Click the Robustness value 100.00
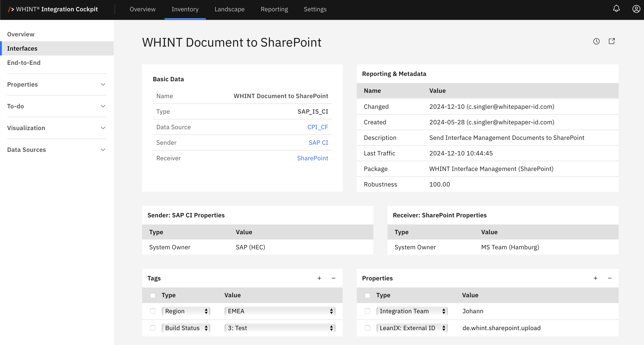This screenshot has height=345, width=644. coord(439,184)
